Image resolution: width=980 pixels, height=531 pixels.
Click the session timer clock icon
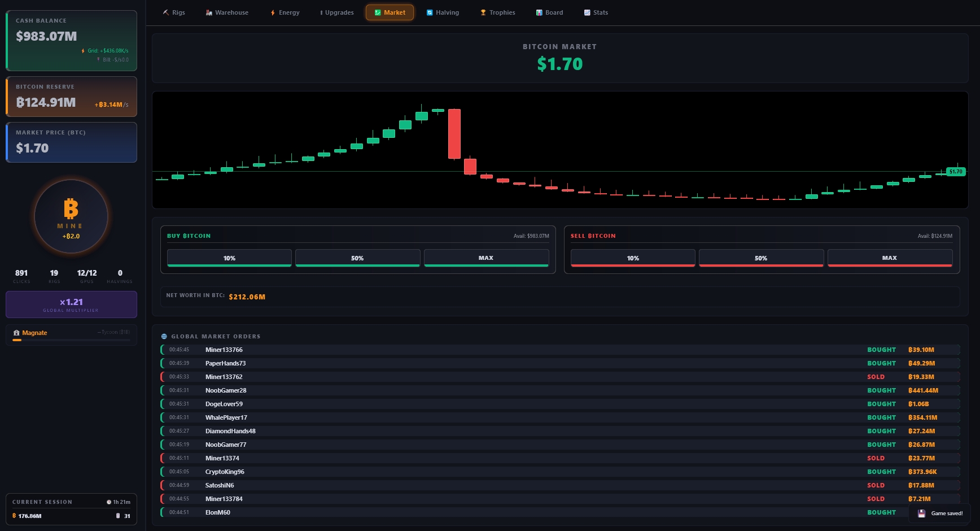click(109, 502)
